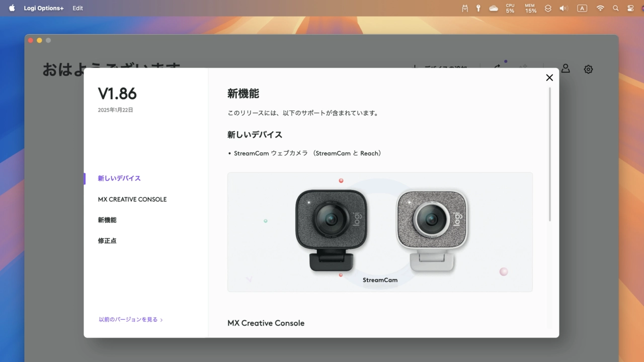Viewport: 644px width, 362px height.
Task: Click the V1.86 version heading
Action: 117,94
